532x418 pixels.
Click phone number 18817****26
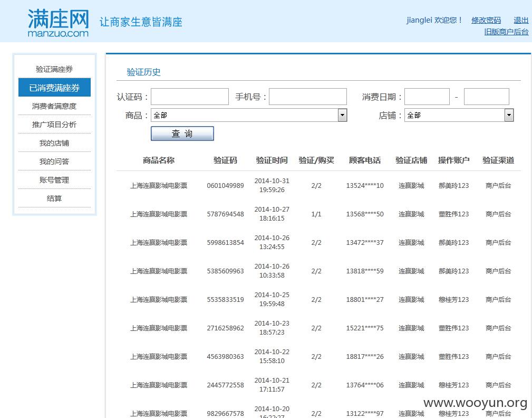pos(365,357)
